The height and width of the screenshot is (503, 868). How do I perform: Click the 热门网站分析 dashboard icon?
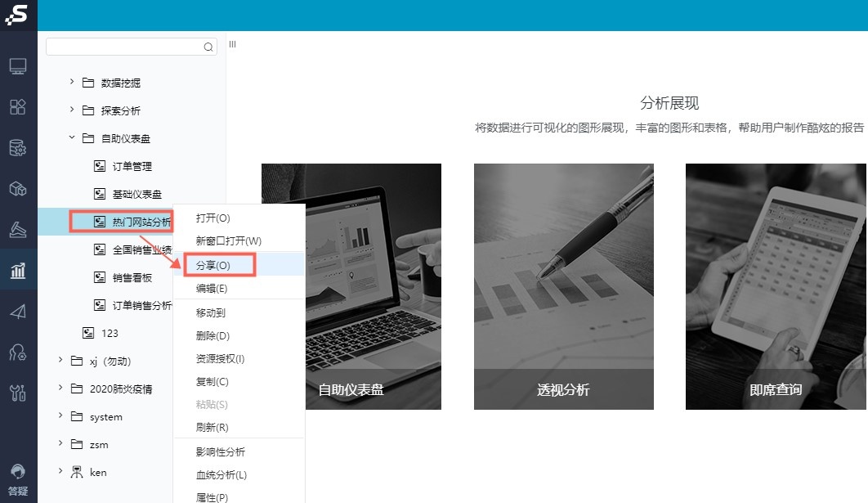100,222
